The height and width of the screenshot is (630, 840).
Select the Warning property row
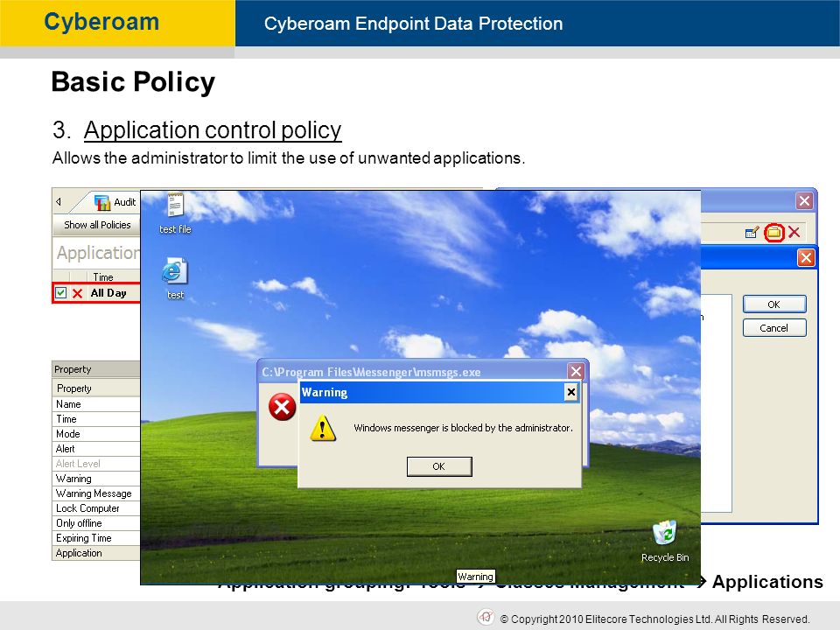tap(96, 479)
